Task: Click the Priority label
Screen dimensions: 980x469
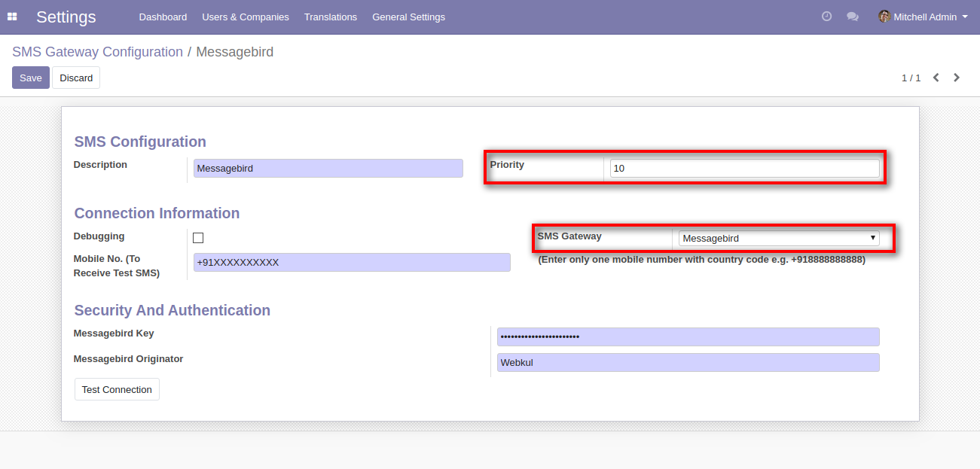Action: pyautogui.click(x=507, y=165)
